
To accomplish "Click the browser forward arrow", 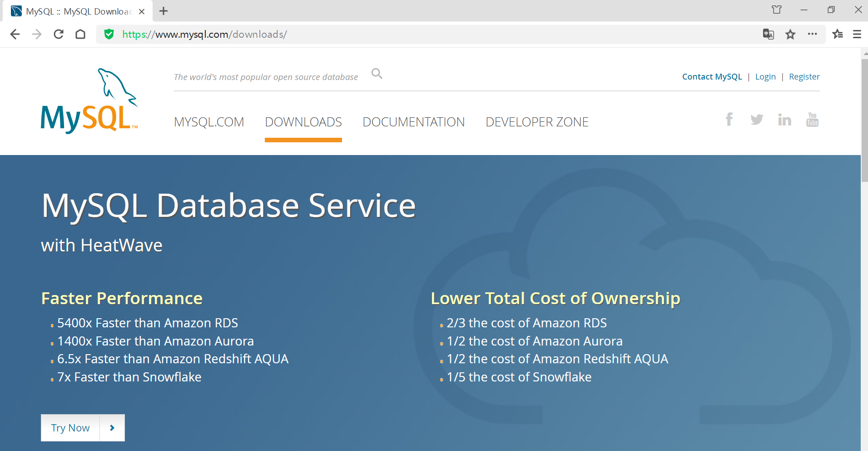I will point(37,34).
